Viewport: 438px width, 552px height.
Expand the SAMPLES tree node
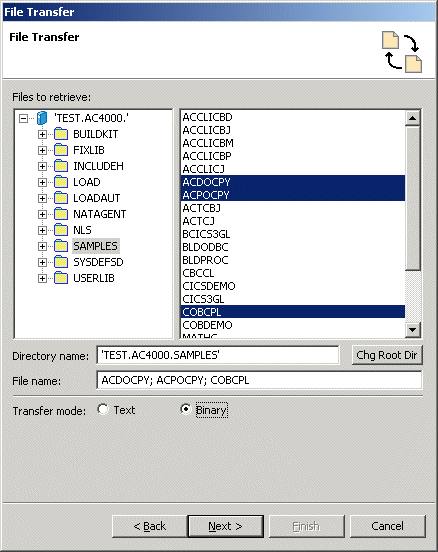tap(42, 246)
